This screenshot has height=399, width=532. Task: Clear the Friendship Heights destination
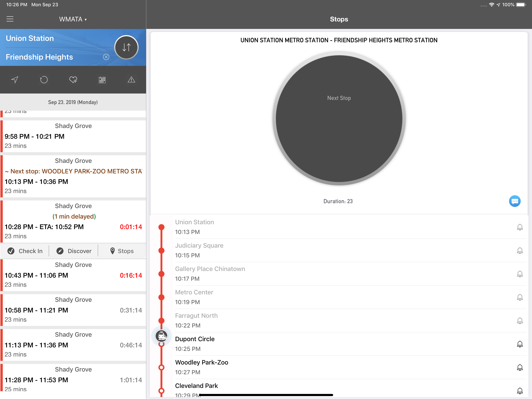click(x=106, y=57)
